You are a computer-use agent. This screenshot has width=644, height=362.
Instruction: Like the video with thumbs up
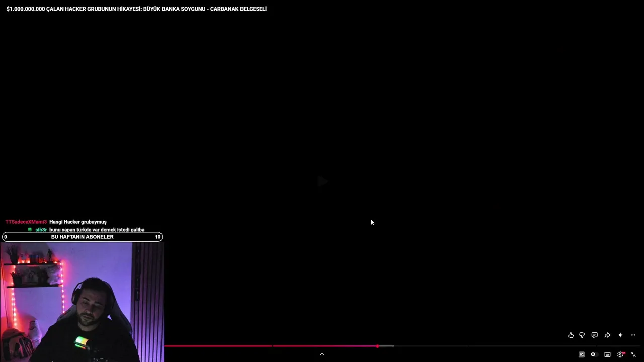[x=571, y=335]
